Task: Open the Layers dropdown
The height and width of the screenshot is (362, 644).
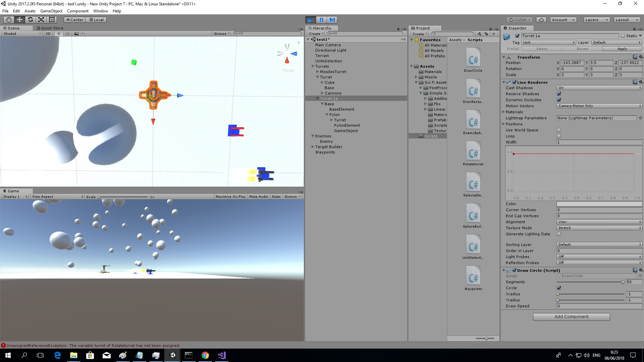Action: click(597, 20)
